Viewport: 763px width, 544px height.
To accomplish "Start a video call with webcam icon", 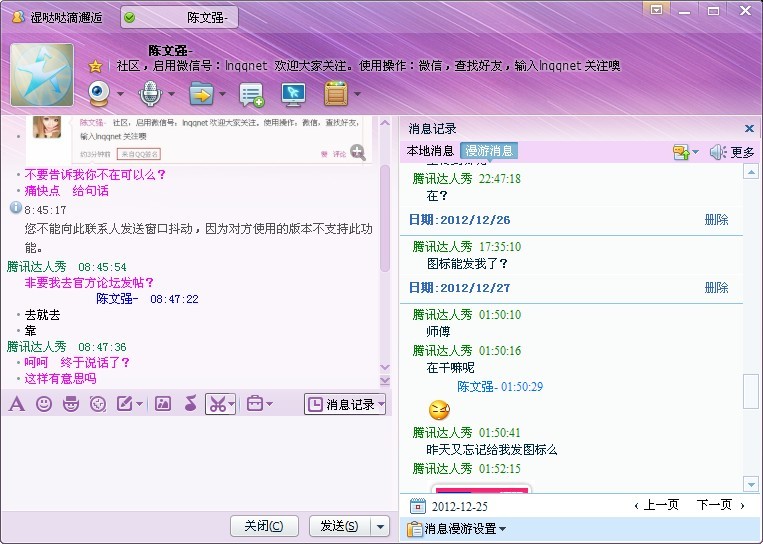I will pyautogui.click(x=99, y=93).
